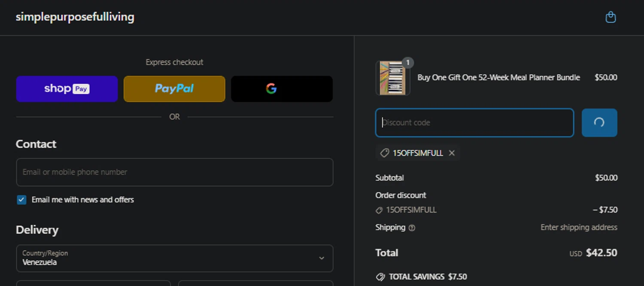Click the discount apply spinner button
The width and height of the screenshot is (644, 286).
pos(599,123)
